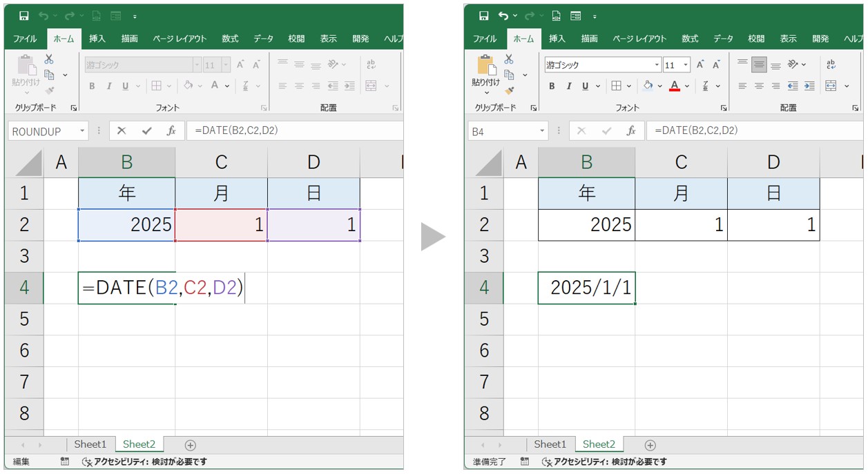The height and width of the screenshot is (474, 868).
Task: Click Wrap Text icon in the right window's ribbon
Action: point(831,65)
